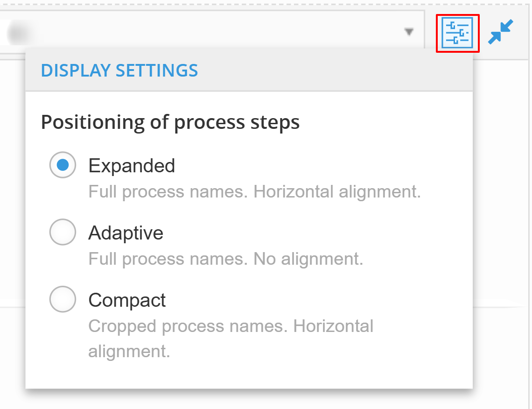Pick the Adaptive option label
Image resolution: width=532 pixels, height=409 pixels.
click(x=126, y=233)
